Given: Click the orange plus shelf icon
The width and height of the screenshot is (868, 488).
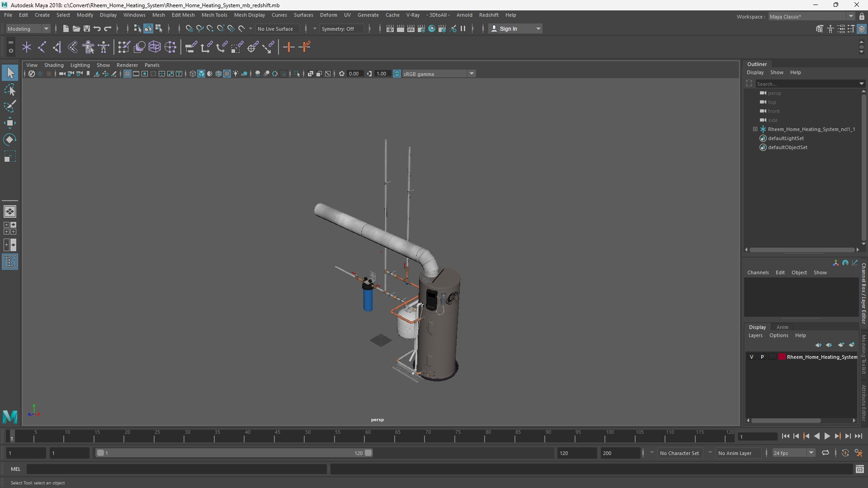Looking at the screenshot, I should pos(288,47).
